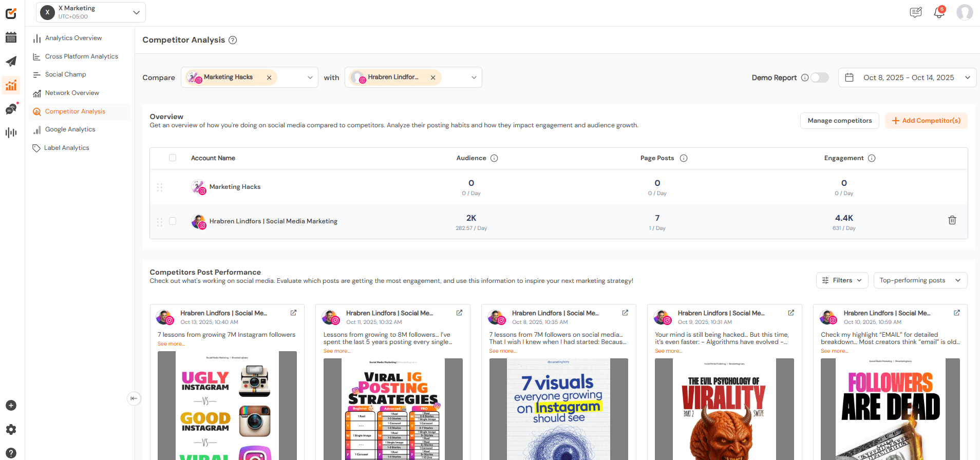This screenshot has height=460, width=980.
Task: Click the 4.4K engagement value
Action: point(844,218)
